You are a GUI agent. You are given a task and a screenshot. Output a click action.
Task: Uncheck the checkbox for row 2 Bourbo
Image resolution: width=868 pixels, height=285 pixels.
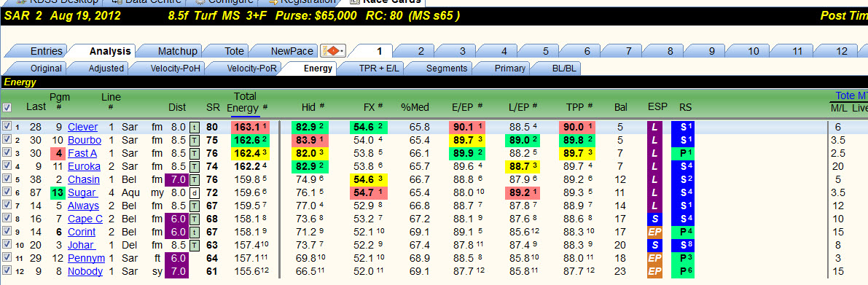tap(6, 140)
